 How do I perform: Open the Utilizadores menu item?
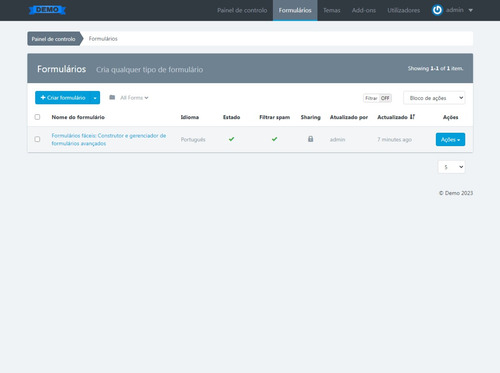(403, 10)
